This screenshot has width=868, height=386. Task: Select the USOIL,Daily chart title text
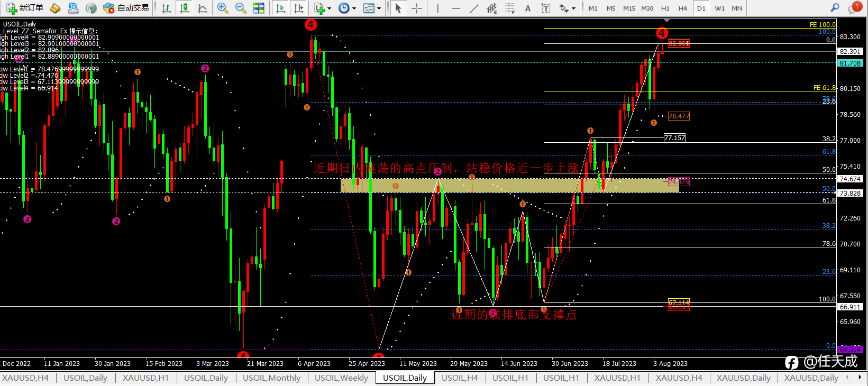click(x=20, y=24)
